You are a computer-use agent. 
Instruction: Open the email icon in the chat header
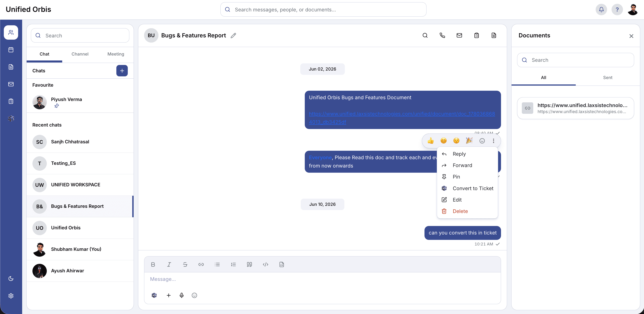(x=459, y=35)
